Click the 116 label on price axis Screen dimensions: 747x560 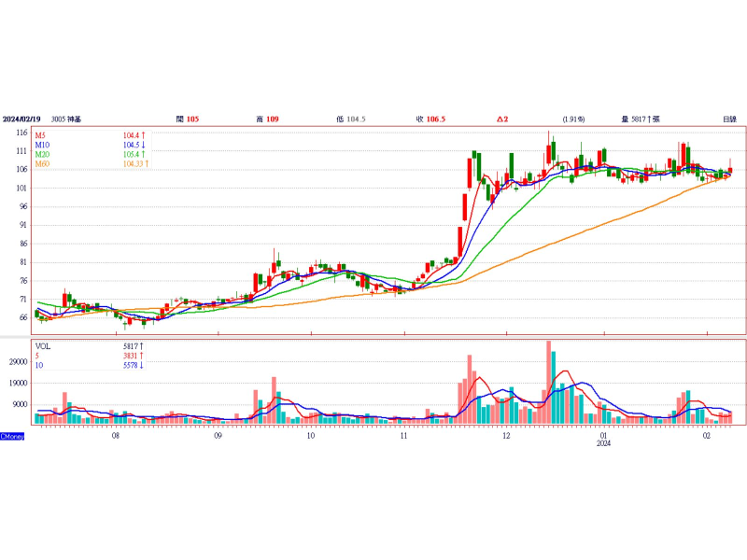pos(20,133)
